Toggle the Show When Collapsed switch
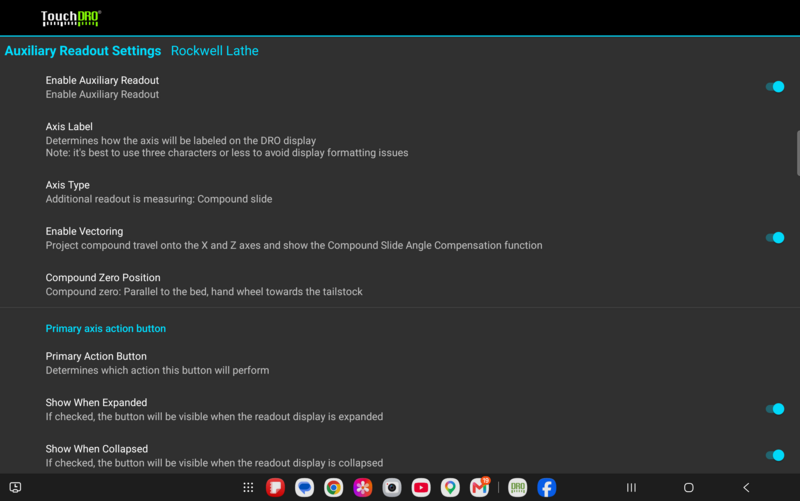This screenshot has height=501, width=800. (x=774, y=455)
